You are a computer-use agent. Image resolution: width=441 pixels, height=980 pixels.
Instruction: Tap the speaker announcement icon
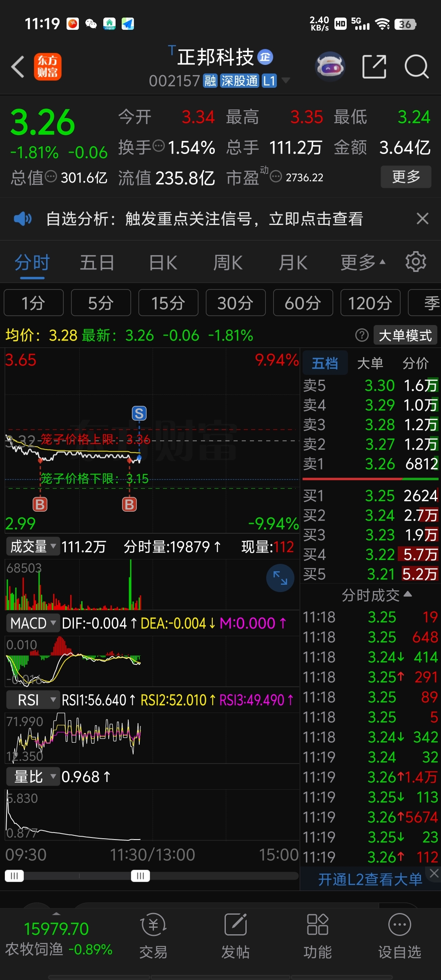point(22,219)
